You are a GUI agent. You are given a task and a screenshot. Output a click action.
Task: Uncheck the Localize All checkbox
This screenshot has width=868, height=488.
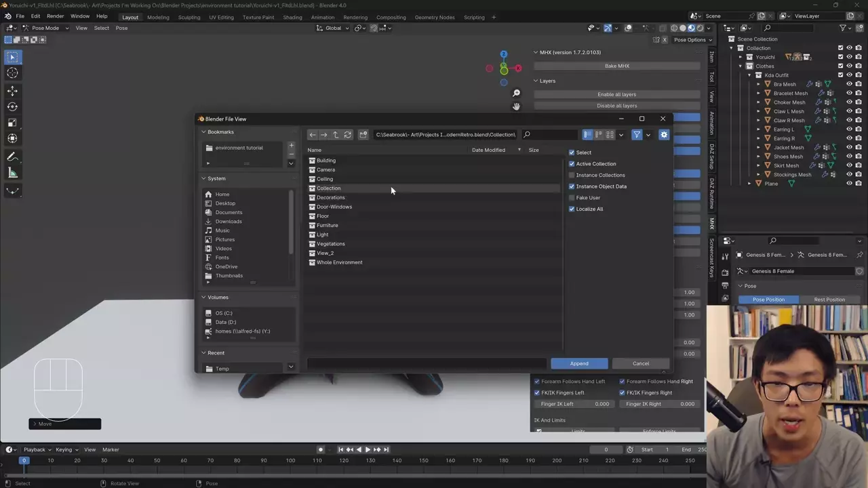(x=572, y=209)
